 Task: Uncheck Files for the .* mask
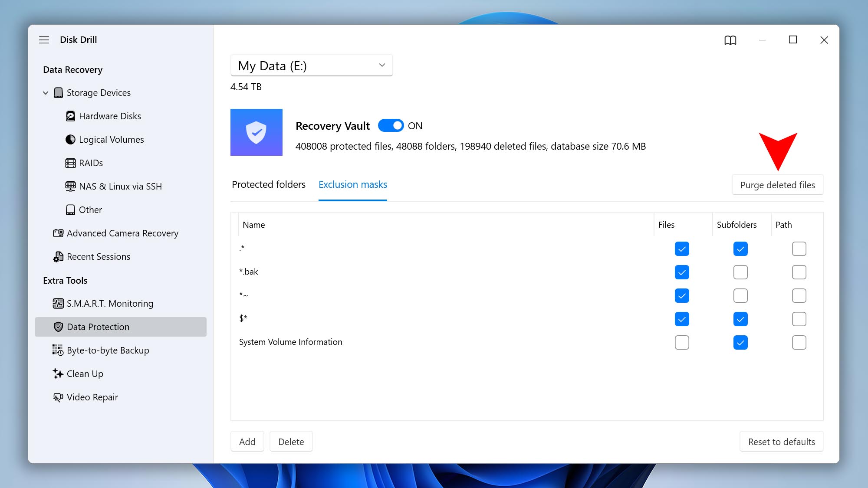[682, 249]
